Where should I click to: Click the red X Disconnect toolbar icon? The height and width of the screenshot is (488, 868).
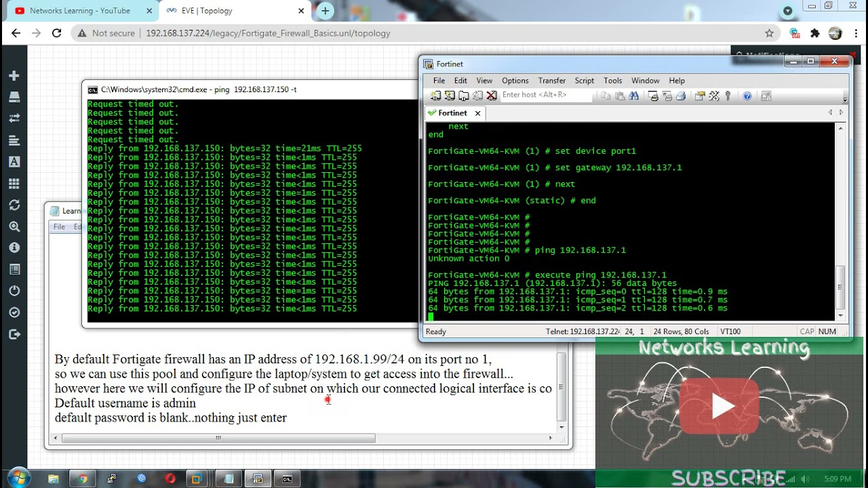(x=492, y=96)
